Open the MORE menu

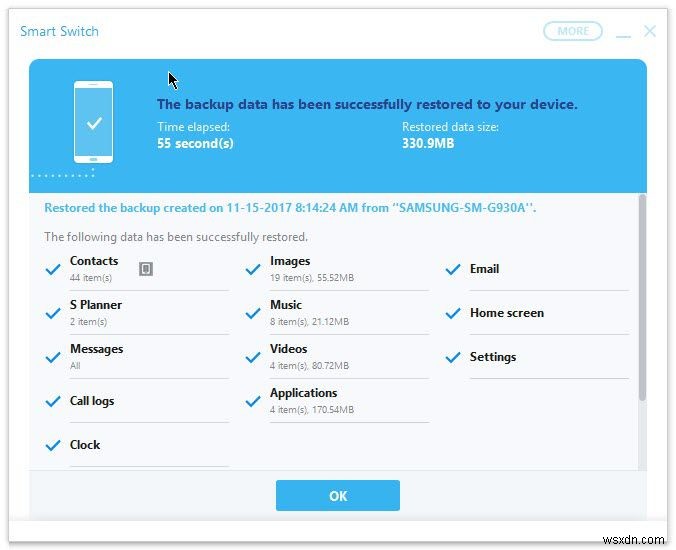coord(573,31)
